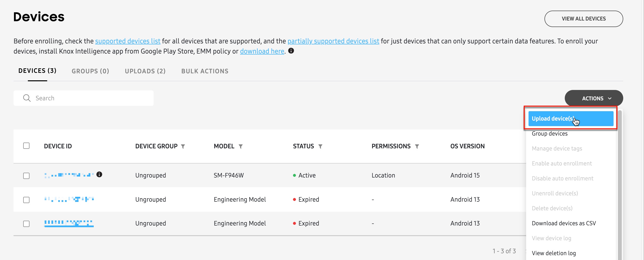Image resolution: width=644 pixels, height=260 pixels.
Task: Switch to the UPLOADS (2) tab
Action: coord(145,71)
